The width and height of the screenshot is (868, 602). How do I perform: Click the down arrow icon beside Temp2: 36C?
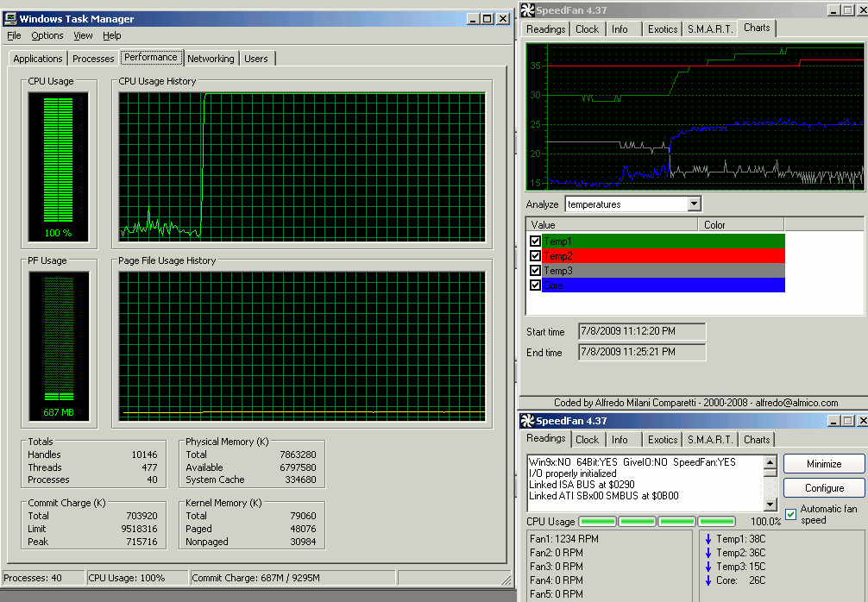click(x=708, y=552)
